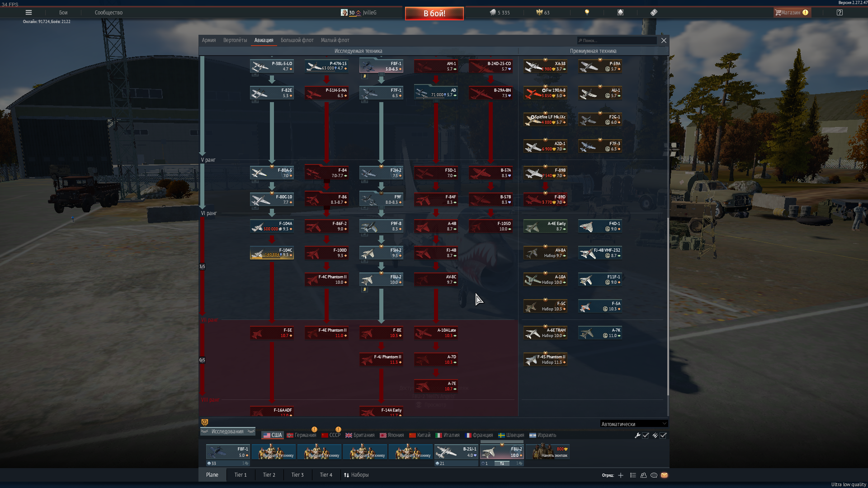868x488 pixels.
Task: Select the Германия nation
Action: 302,435
